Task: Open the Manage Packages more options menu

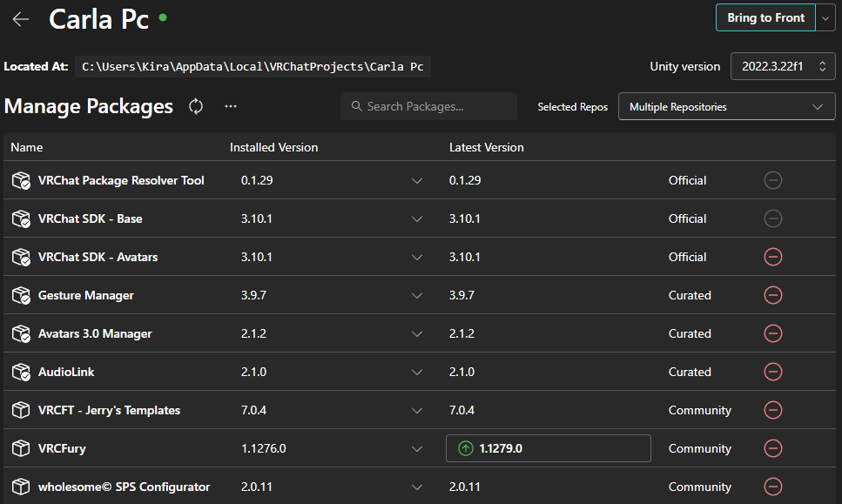Action: click(x=231, y=106)
